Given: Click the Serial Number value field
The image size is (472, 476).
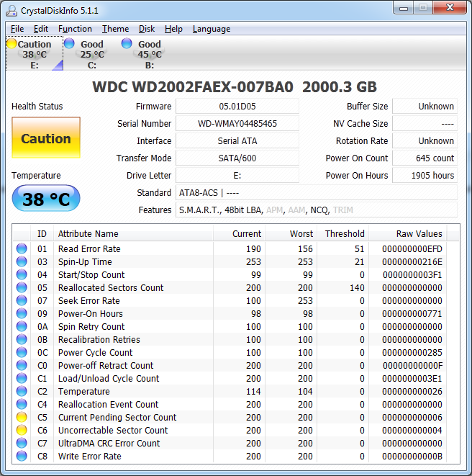Looking at the screenshot, I should [237, 124].
